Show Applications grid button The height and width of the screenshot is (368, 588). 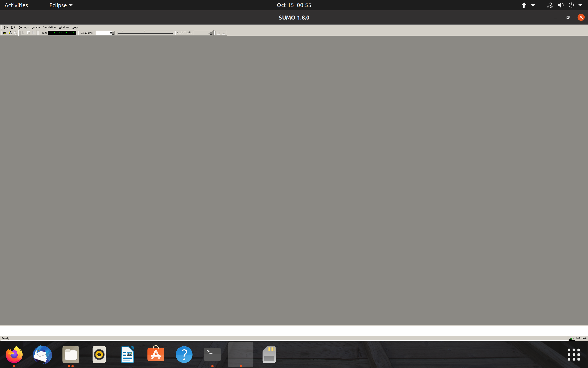coord(574,355)
